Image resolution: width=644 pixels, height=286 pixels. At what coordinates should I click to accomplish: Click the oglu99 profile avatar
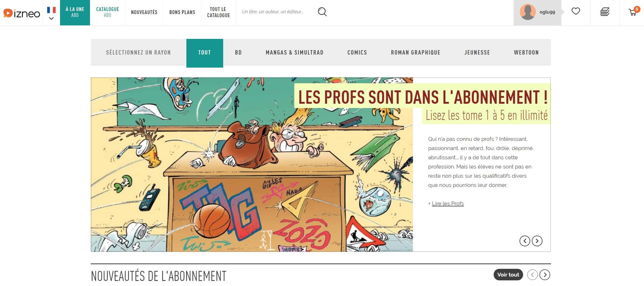(528, 12)
